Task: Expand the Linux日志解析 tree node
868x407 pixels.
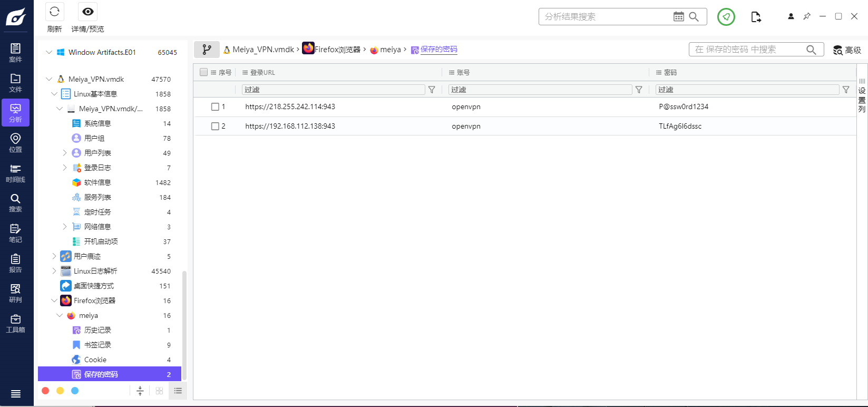Action: pyautogui.click(x=54, y=271)
